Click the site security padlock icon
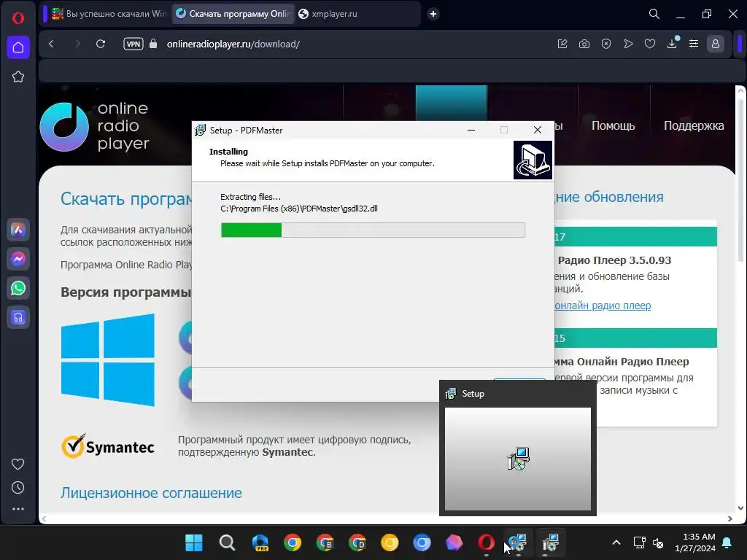The width and height of the screenshot is (747, 560). coord(153,44)
